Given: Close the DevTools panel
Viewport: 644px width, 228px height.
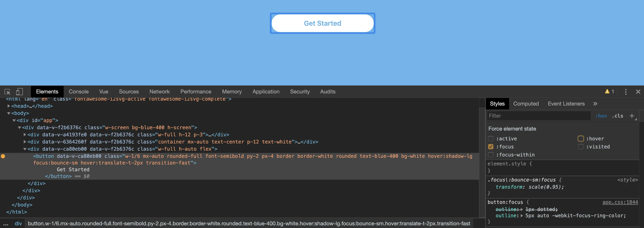Looking at the screenshot, I should pyautogui.click(x=638, y=92).
